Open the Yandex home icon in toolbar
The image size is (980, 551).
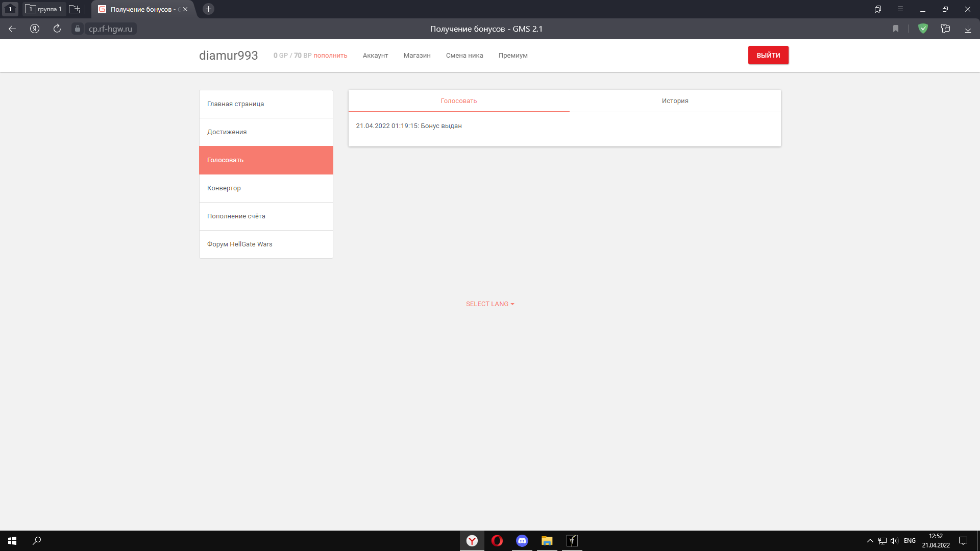coord(35,29)
